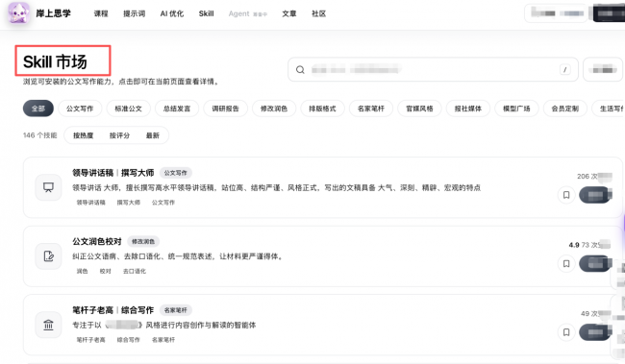This screenshot has width=625, height=364.
Task: Click the 综合写作 tag under third card
Action: pyautogui.click(x=128, y=340)
